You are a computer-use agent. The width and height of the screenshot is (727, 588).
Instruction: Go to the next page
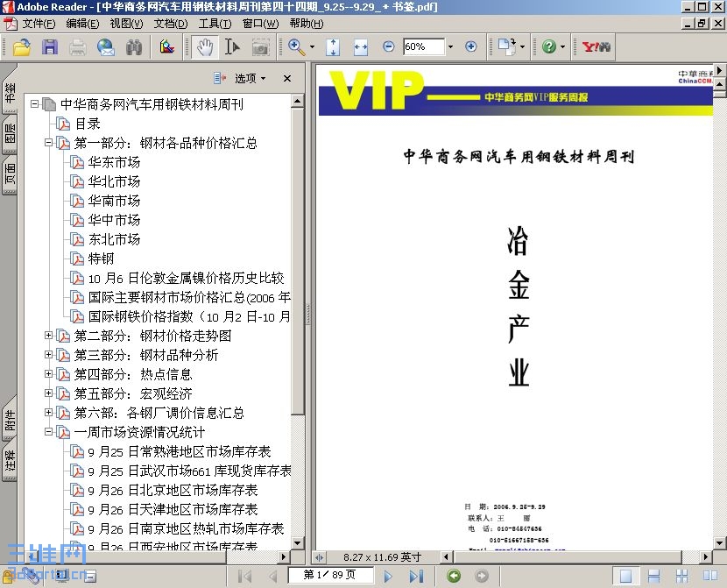pyautogui.click(x=389, y=577)
